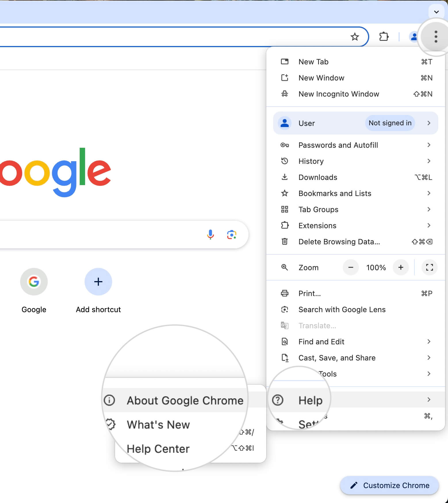The width and height of the screenshot is (448, 503).
Task: Click Customize Chrome button
Action: (389, 485)
